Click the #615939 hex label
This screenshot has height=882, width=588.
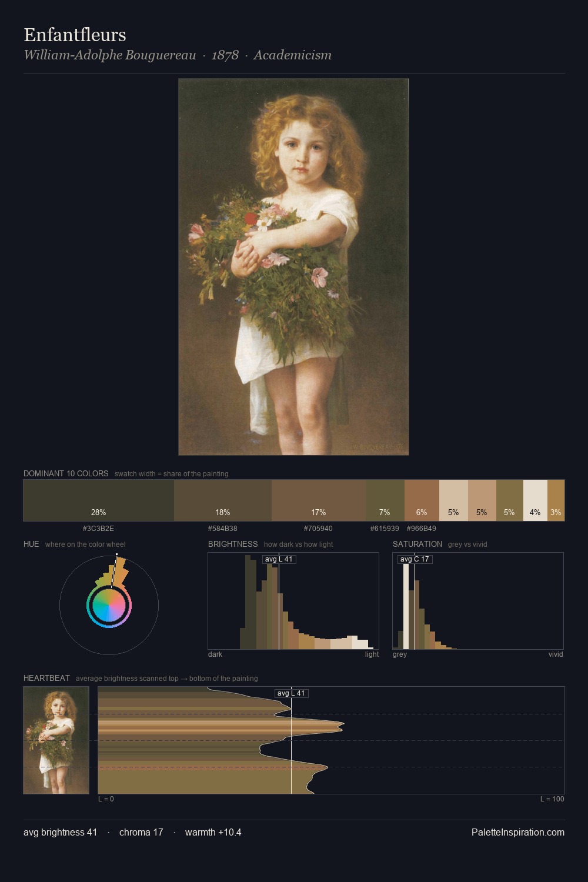click(x=385, y=529)
